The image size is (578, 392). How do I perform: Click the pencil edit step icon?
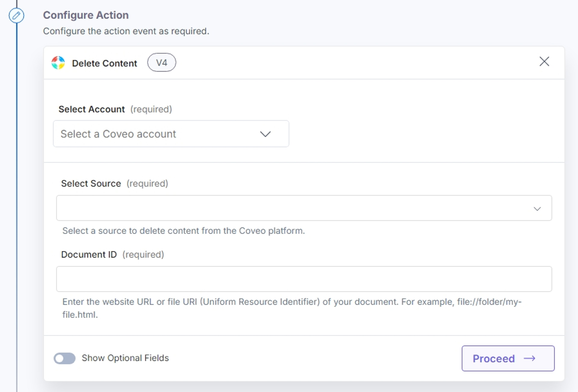coord(16,15)
